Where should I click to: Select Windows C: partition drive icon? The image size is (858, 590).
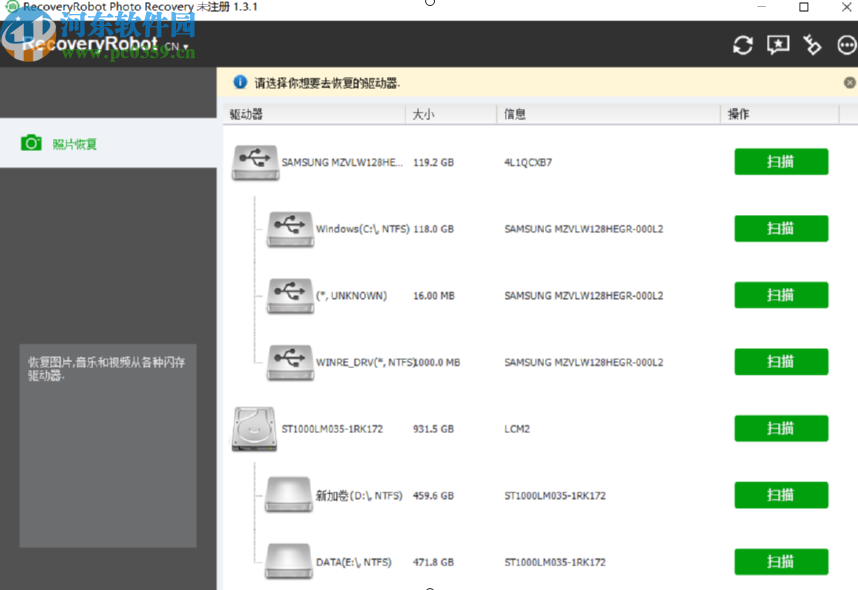pos(290,229)
